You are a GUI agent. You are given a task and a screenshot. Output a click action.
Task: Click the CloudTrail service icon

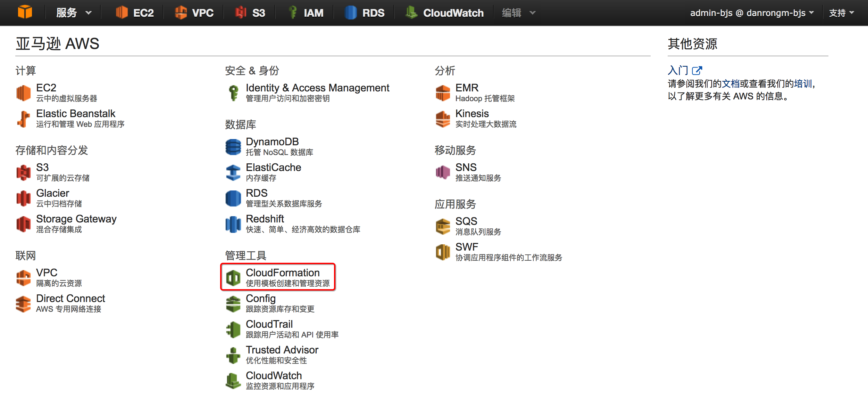coord(233,329)
